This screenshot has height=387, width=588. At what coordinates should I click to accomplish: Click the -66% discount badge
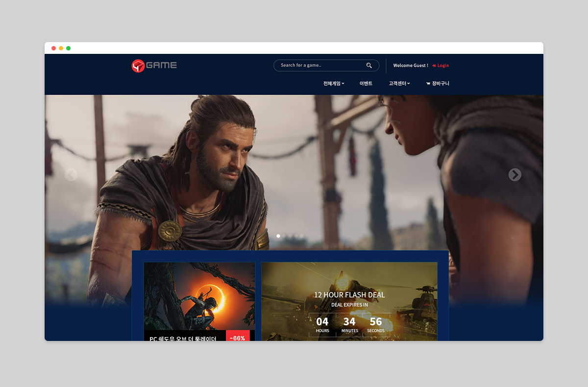coord(238,336)
